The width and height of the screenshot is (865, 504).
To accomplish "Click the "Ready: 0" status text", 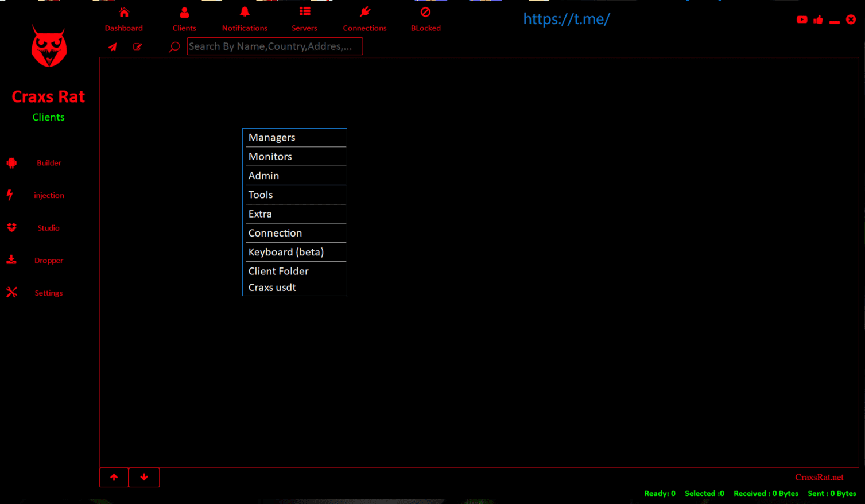I will [x=660, y=494].
